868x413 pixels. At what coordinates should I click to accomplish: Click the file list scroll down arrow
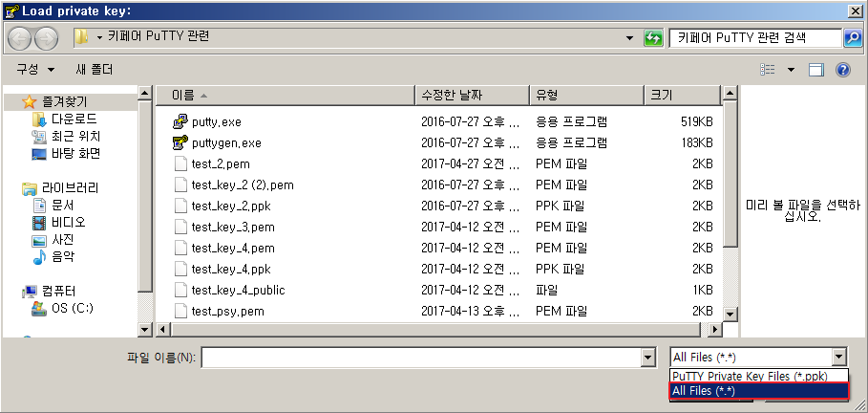[730, 315]
